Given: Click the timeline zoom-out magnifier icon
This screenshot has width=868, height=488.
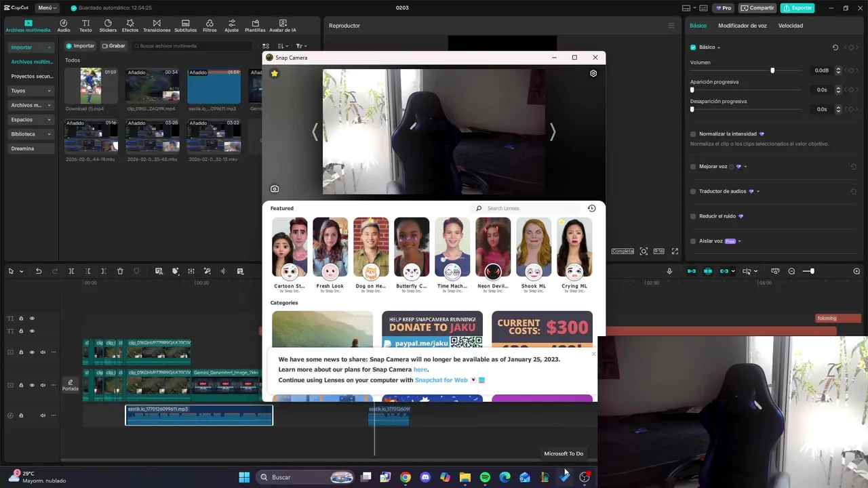Looking at the screenshot, I should pyautogui.click(x=791, y=271).
